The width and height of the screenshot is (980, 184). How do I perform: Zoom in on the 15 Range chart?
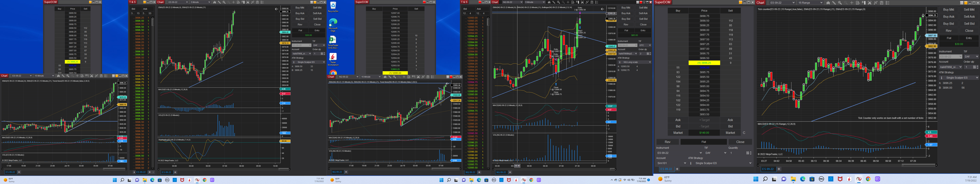point(840,3)
